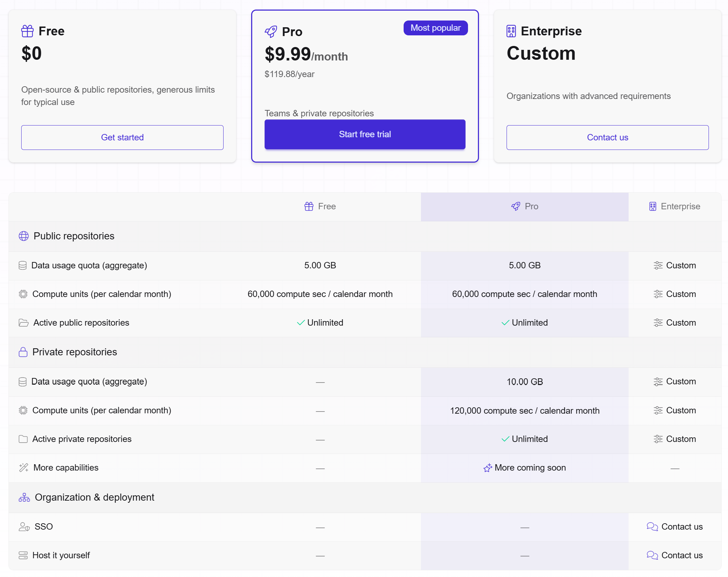The height and width of the screenshot is (577, 728).
Task: Click Get started on the Free plan
Action: [x=122, y=137]
